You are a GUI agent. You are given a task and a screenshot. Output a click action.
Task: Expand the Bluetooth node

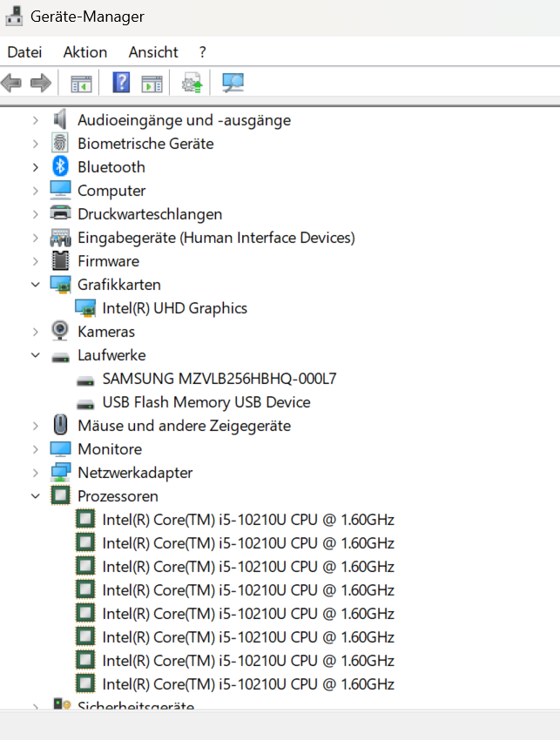(x=36, y=167)
